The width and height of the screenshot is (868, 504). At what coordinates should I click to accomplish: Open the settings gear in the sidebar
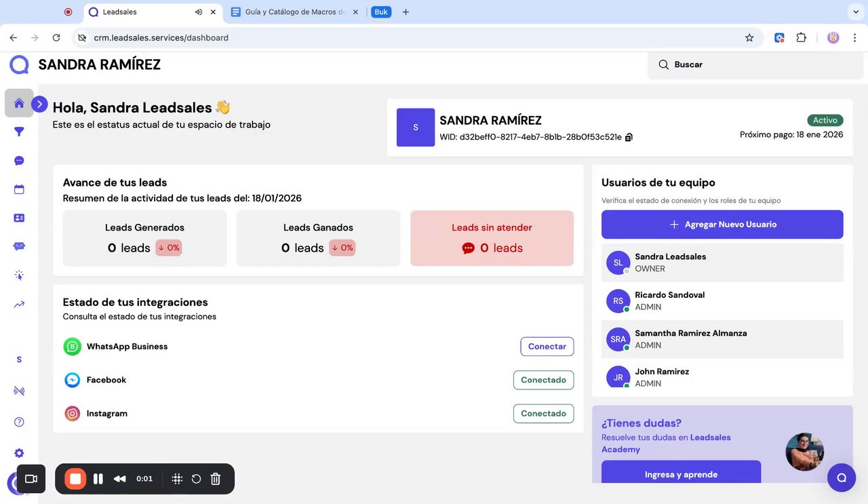(x=19, y=453)
